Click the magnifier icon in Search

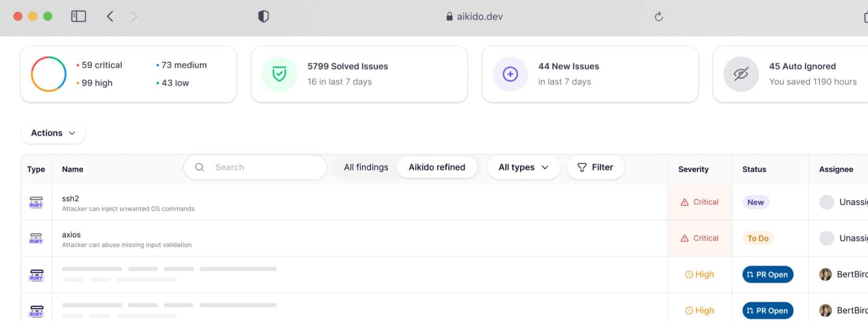[200, 168]
